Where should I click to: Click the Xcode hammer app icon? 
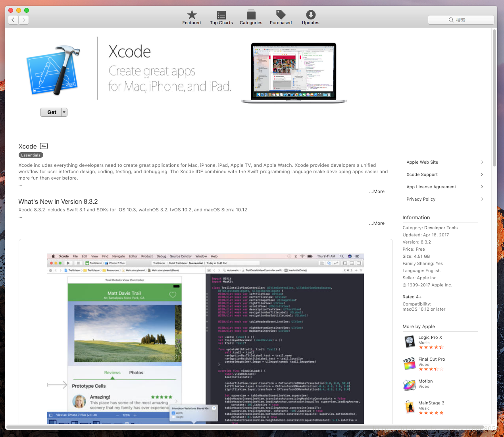[53, 70]
